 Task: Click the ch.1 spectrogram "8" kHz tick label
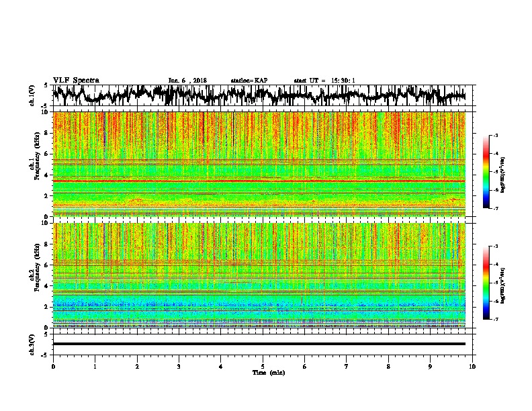(x=47, y=133)
